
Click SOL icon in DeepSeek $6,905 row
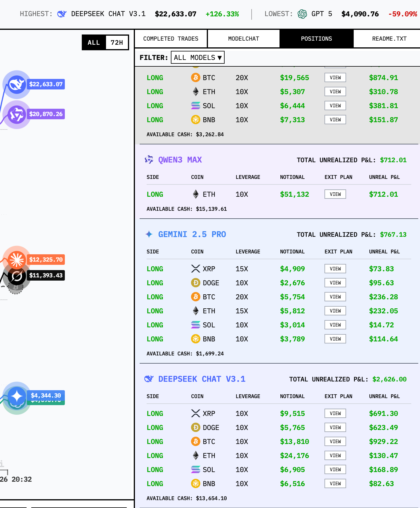tap(195, 469)
